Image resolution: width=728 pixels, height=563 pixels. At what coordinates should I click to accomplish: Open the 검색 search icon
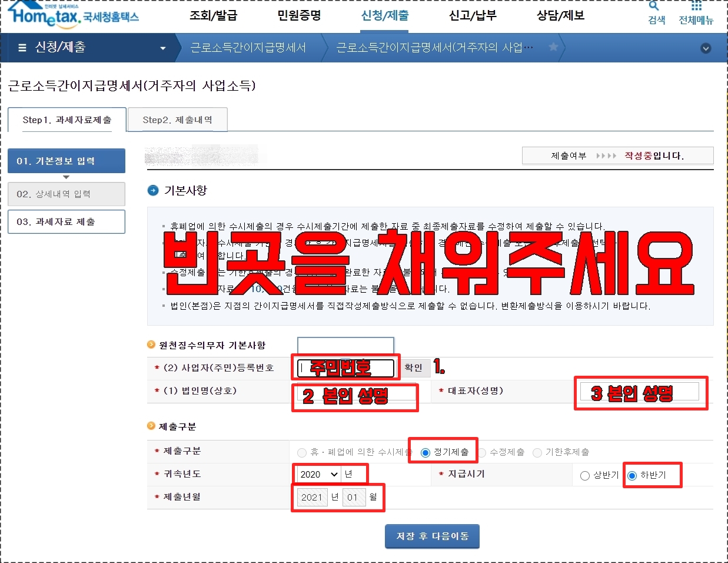pos(654,6)
